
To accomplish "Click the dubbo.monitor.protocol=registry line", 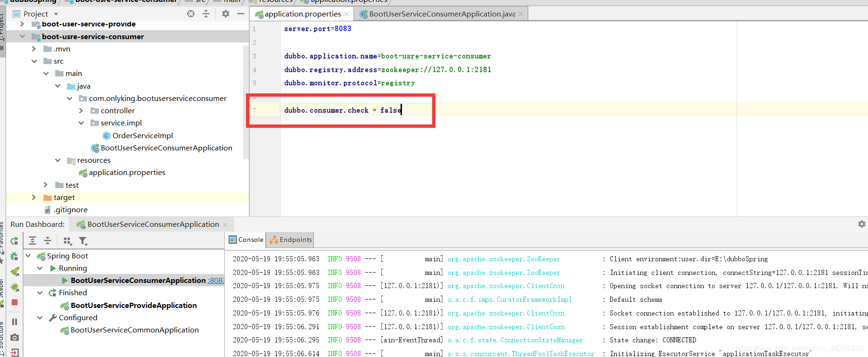I will [x=349, y=83].
